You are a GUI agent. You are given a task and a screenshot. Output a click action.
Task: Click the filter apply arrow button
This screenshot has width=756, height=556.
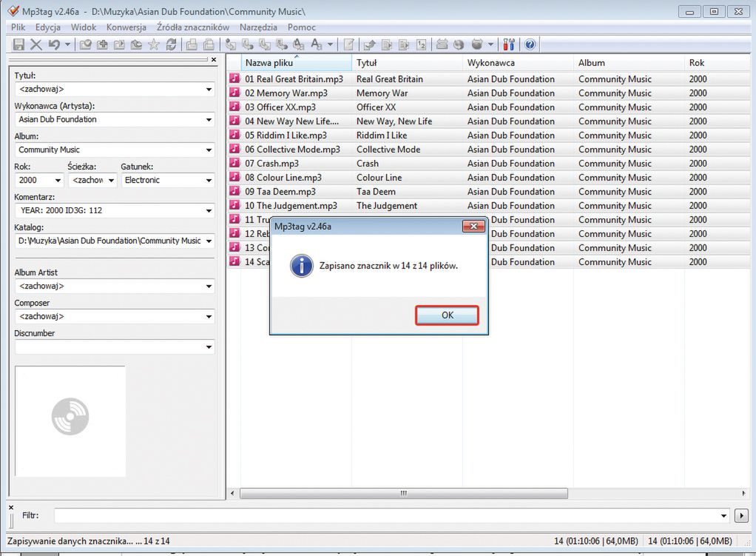[x=741, y=515]
